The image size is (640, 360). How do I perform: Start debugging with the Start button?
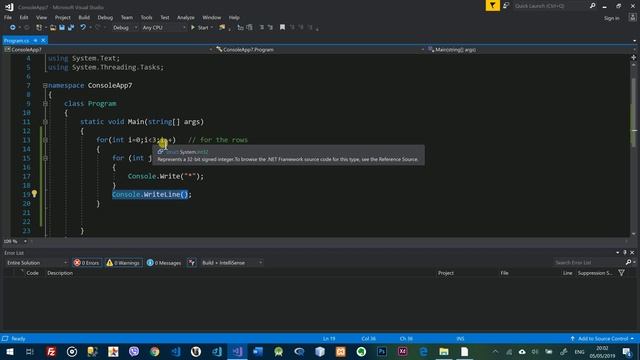click(x=200, y=27)
